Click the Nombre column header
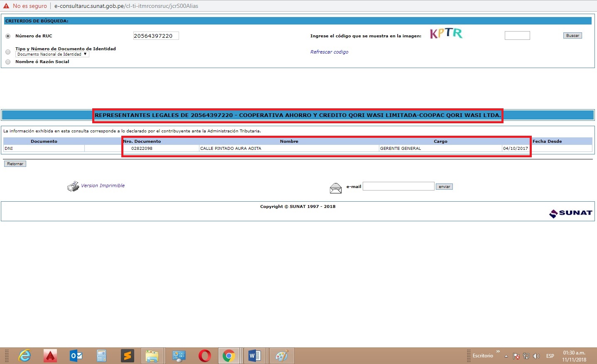Screen dimensions: 597x364 (289, 142)
